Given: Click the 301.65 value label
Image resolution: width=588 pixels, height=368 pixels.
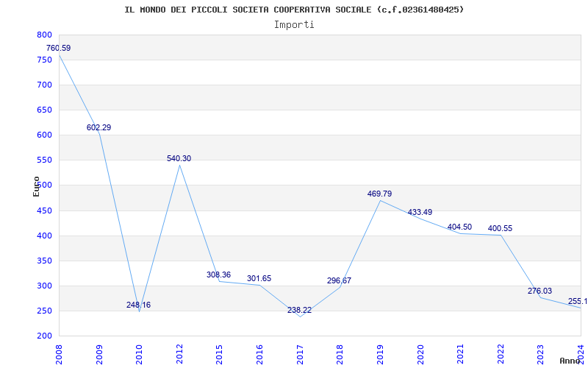Looking at the screenshot, I should pos(259,279).
